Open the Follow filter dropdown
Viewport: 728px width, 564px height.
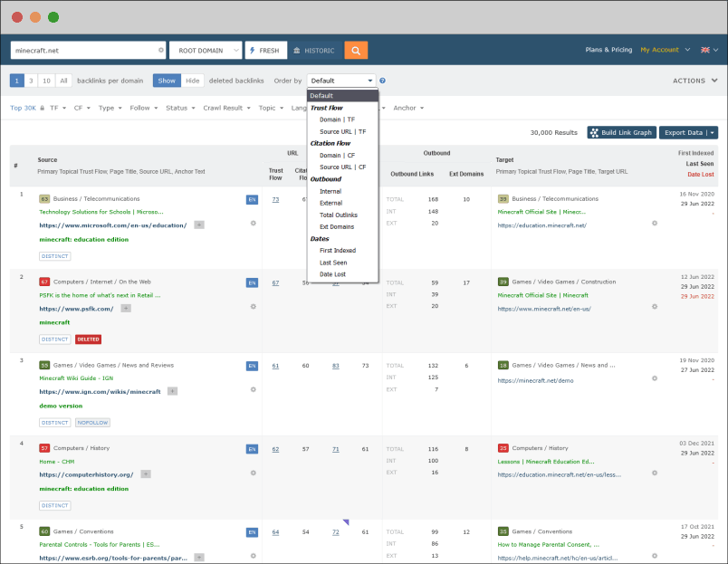pyautogui.click(x=144, y=108)
